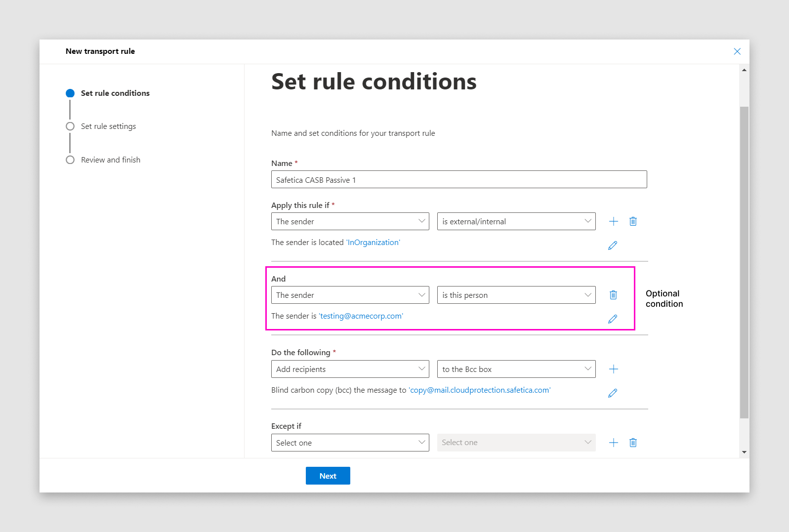Open the 'testing@acmecorp.com' link

[x=361, y=316]
